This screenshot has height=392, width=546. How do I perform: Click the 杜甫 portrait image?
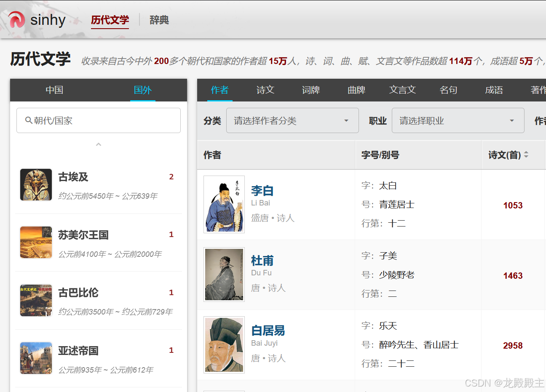click(224, 275)
